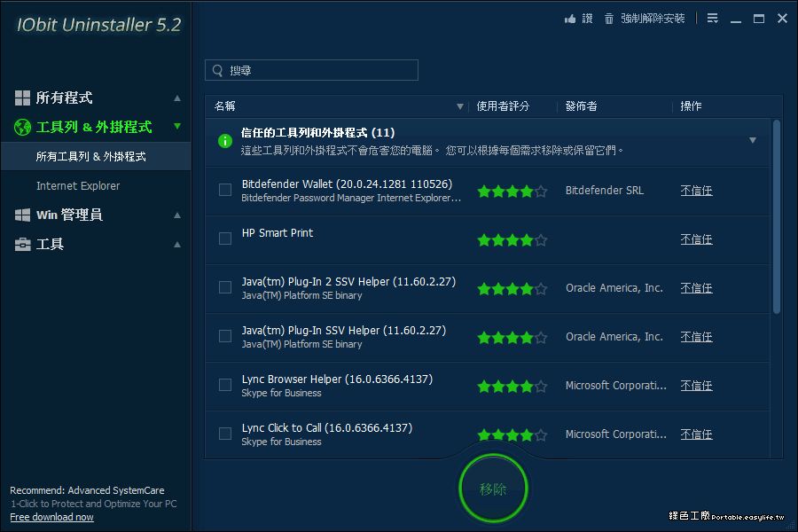Click the green info icon in trusted header
This screenshot has height=532, width=798.
click(x=225, y=141)
